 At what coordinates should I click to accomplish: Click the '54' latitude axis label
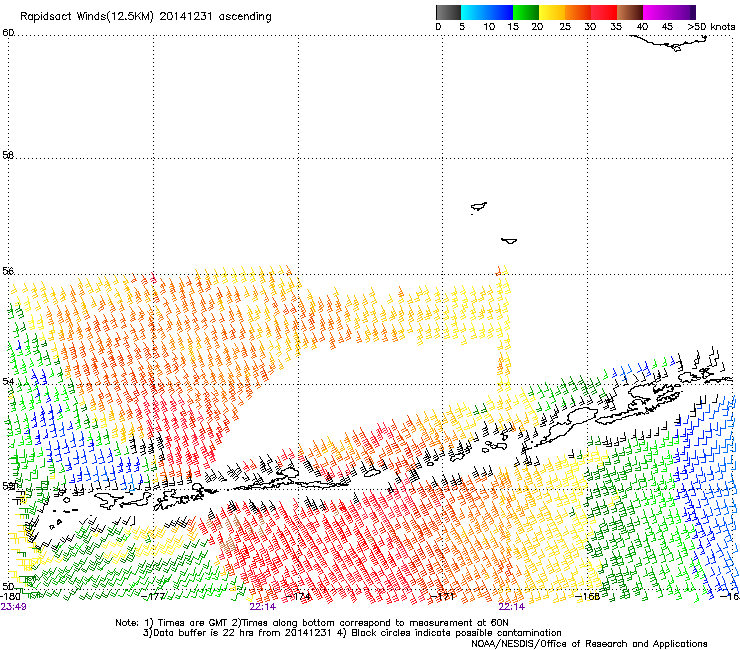pos(8,380)
